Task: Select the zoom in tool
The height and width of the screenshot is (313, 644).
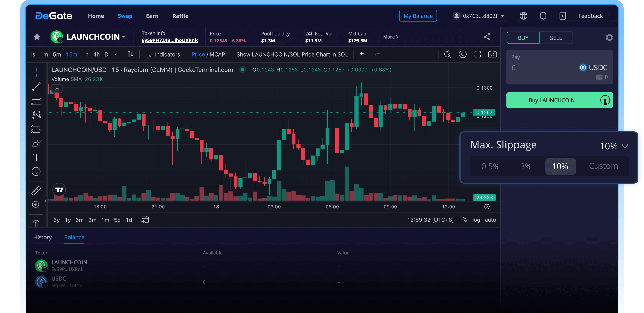Action: [x=36, y=204]
